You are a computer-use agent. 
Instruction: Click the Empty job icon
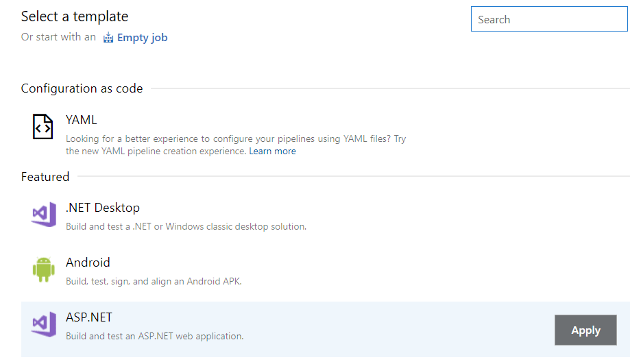pos(108,38)
